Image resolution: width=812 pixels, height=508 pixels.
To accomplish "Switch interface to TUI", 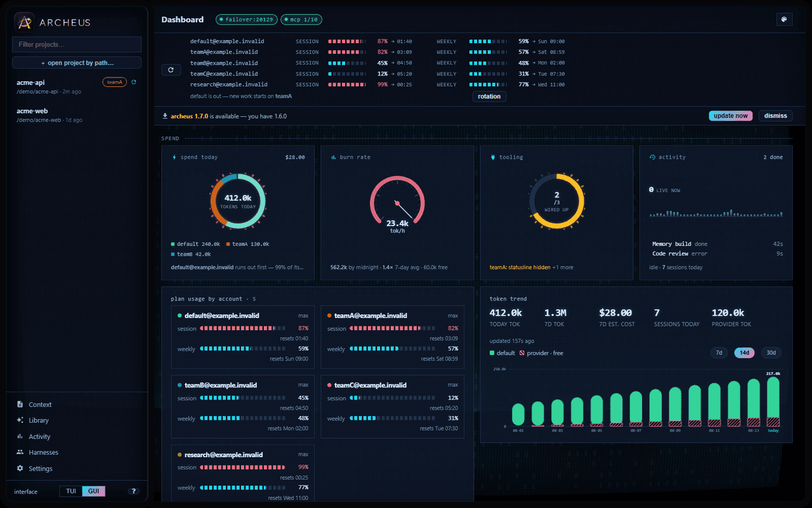I will tap(71, 491).
